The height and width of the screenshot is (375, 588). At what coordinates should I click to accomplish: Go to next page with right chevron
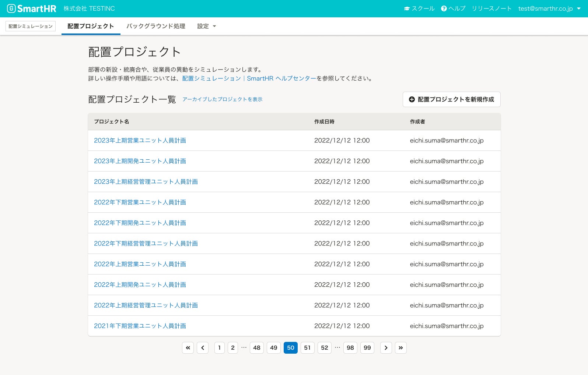click(386, 348)
